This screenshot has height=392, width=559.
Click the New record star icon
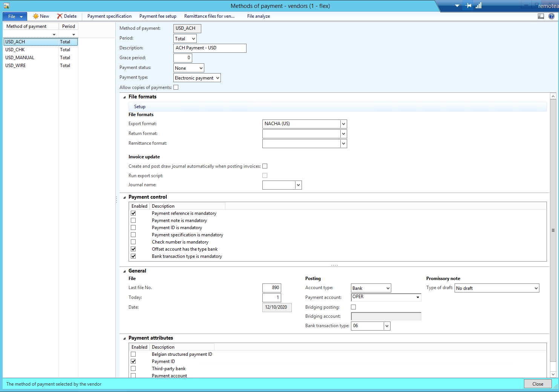tap(36, 16)
